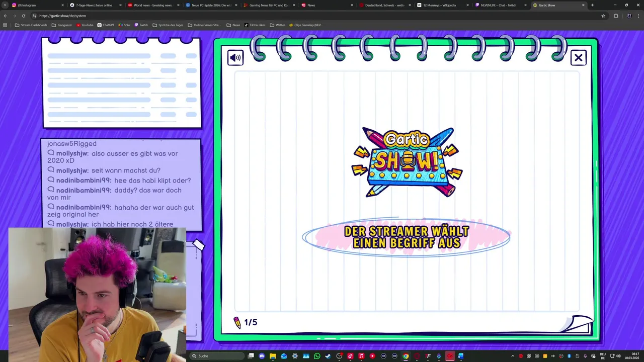Open the Online Games Stre... bookmark folder
Image resolution: width=644 pixels, height=362 pixels.
pyautogui.click(x=204, y=25)
